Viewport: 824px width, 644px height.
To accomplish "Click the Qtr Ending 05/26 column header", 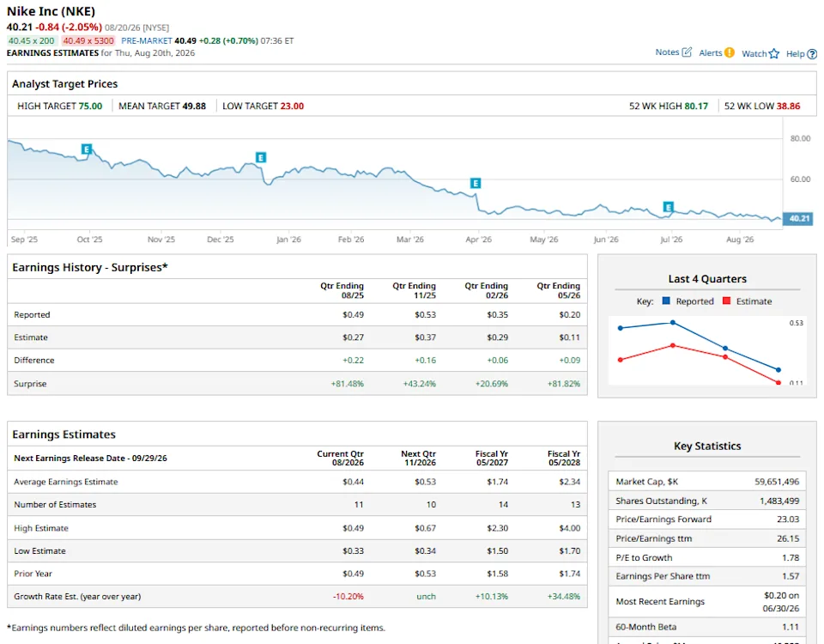I will point(558,290).
